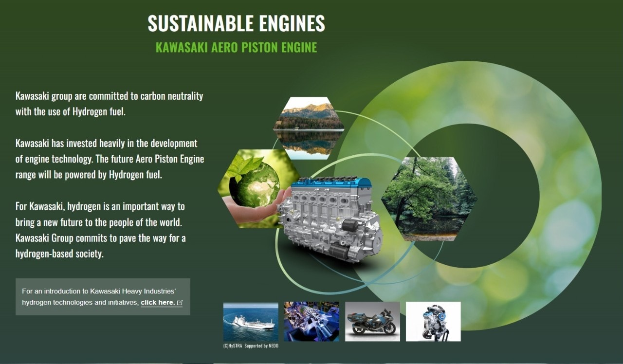
Task: Click the external link icon beside "click here"
Action: (180, 303)
